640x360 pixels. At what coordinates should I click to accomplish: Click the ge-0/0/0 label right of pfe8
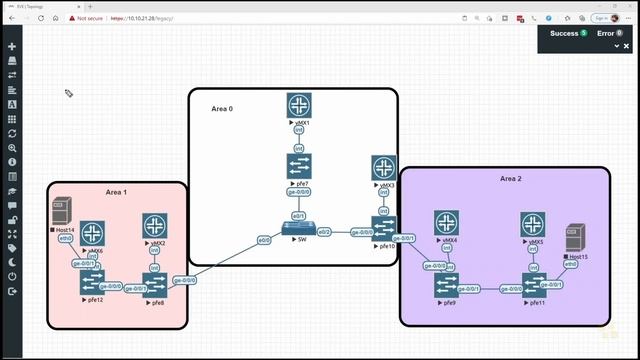[x=184, y=280]
